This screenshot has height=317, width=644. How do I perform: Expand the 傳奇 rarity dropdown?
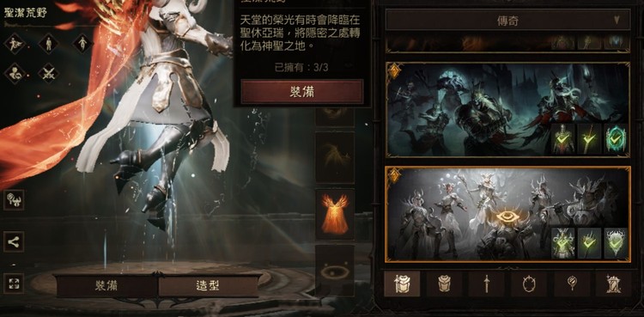508,20
